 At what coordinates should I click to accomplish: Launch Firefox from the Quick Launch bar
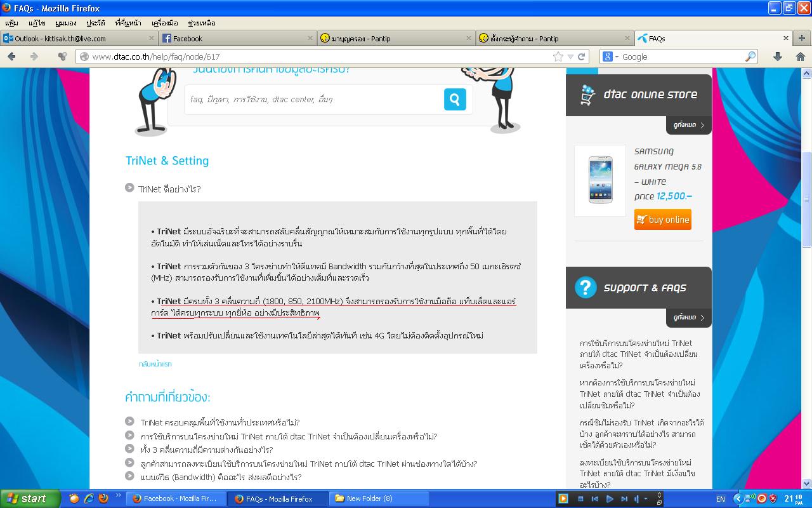point(103,498)
